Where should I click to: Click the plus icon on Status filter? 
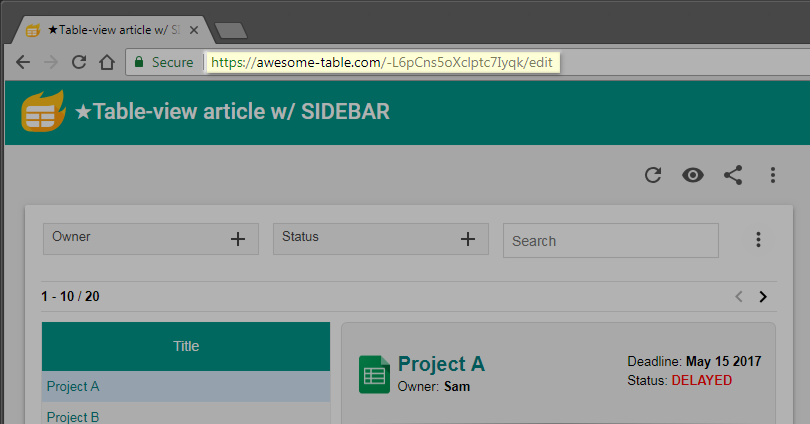[x=468, y=239]
